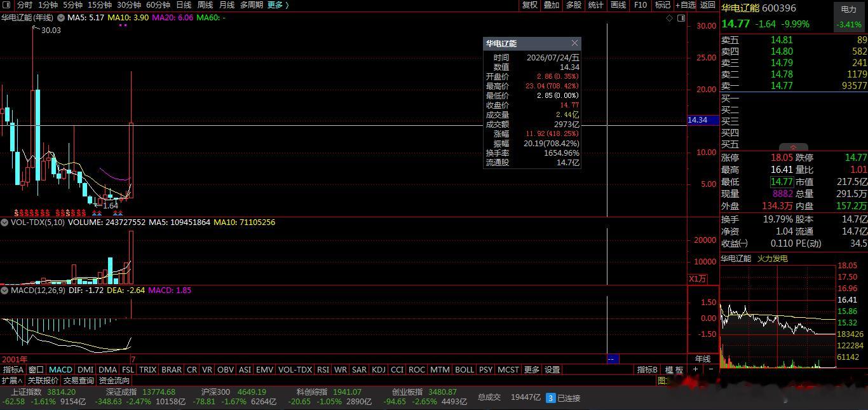Viewport: 868px width, 410px height.
Task: Select 指标B tab
Action: [x=648, y=369]
